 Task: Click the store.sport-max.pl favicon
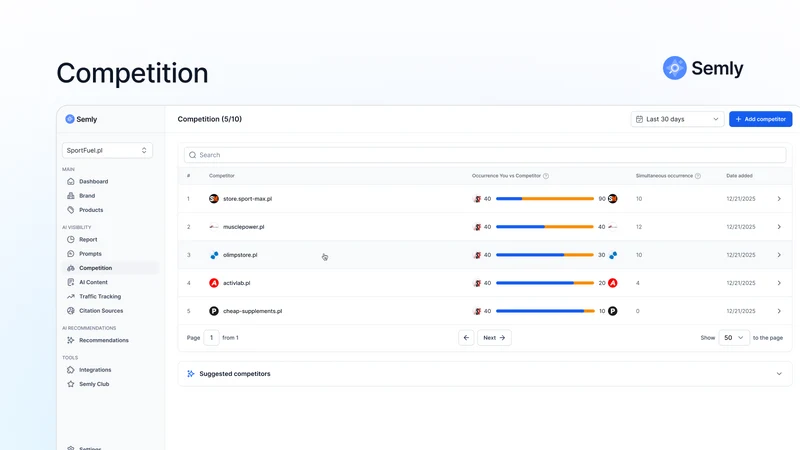pos(214,198)
